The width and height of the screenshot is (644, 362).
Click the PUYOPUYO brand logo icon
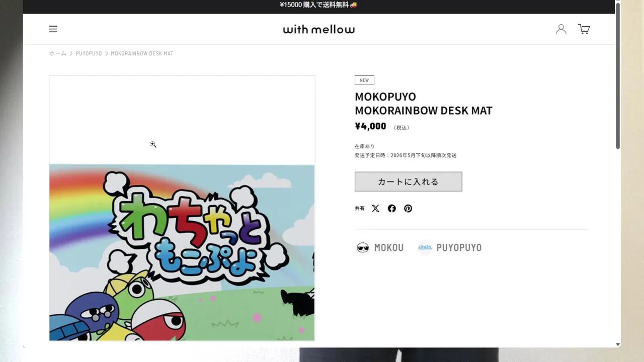coord(425,247)
